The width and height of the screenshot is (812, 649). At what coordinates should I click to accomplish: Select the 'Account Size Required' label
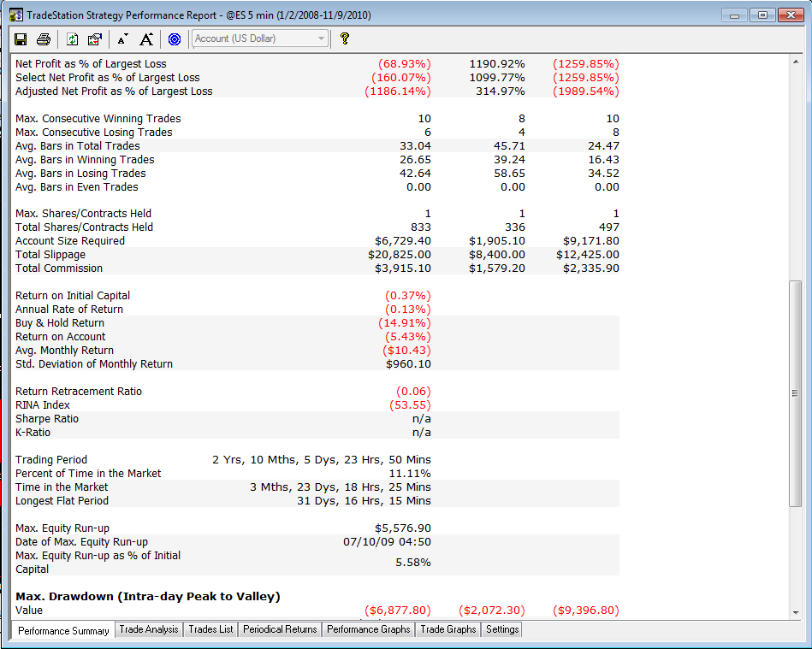click(x=70, y=240)
